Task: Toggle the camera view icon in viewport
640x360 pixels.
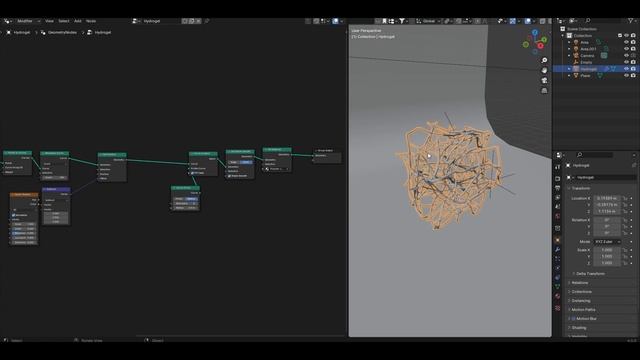Action: tap(544, 80)
